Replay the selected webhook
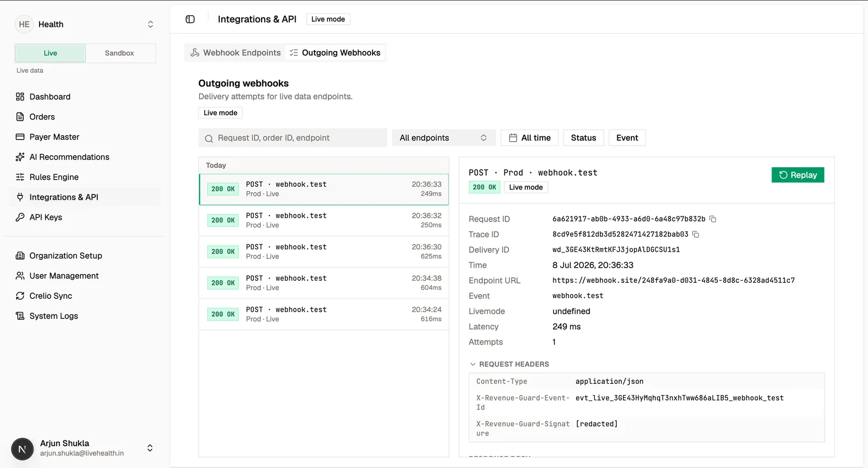The height and width of the screenshot is (468, 868). tap(797, 175)
